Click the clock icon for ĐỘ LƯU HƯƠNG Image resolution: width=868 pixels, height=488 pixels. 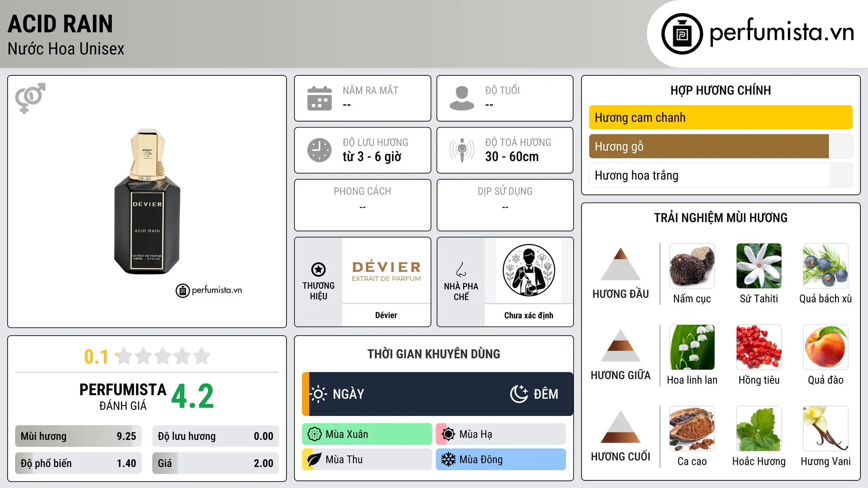[320, 150]
